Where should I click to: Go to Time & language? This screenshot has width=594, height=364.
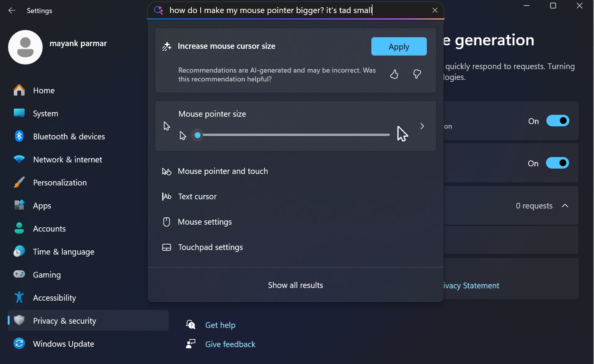88,251
